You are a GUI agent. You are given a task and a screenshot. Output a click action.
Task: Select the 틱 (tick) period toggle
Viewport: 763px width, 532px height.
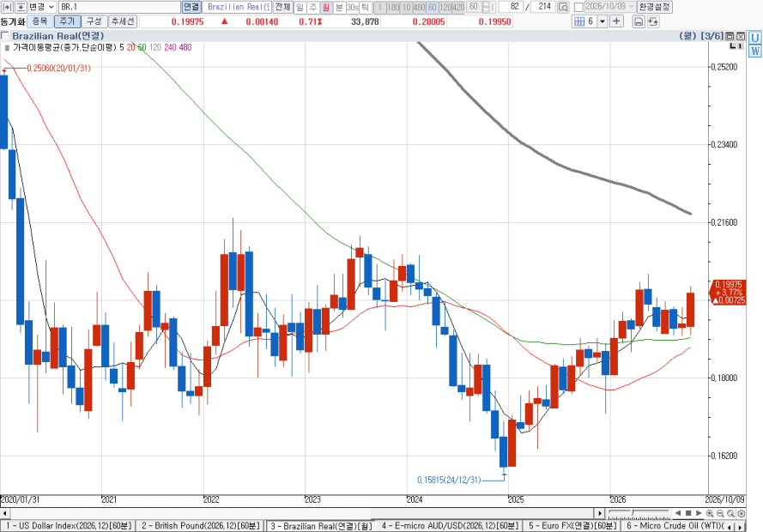point(366,8)
